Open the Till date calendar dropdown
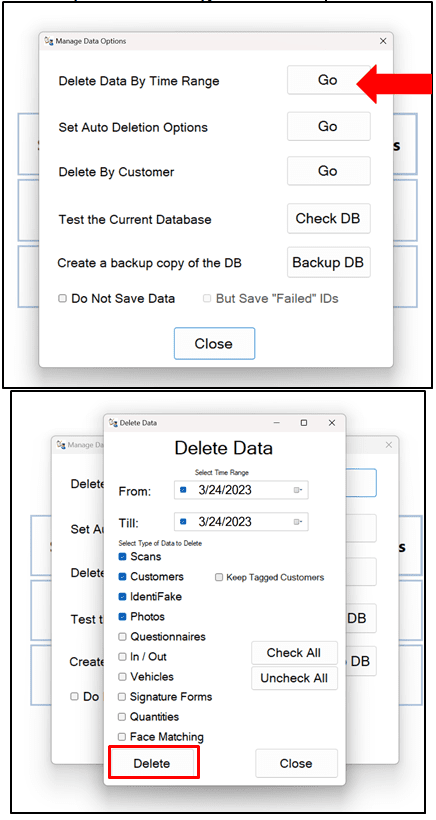The height and width of the screenshot is (820, 436). click(x=299, y=521)
